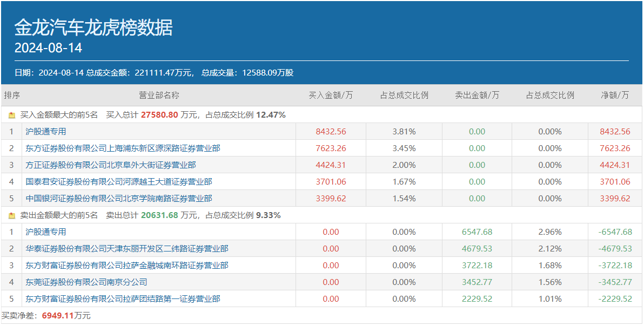
Task: Click the 排序 column header
Action: pyautogui.click(x=12, y=96)
